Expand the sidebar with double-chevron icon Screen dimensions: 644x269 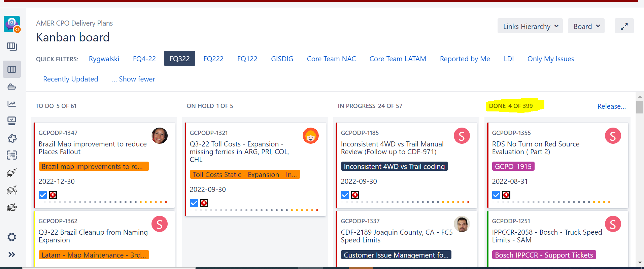pyautogui.click(x=12, y=255)
